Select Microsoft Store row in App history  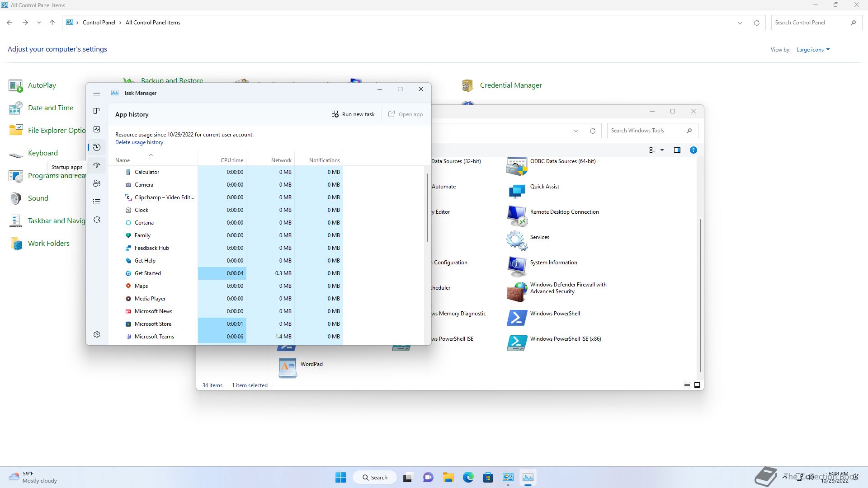coord(225,324)
